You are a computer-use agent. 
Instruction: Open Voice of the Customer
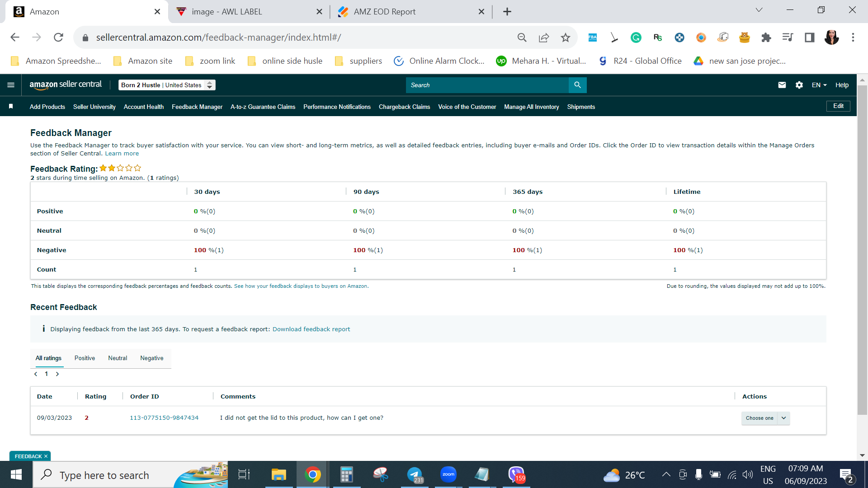coord(467,107)
